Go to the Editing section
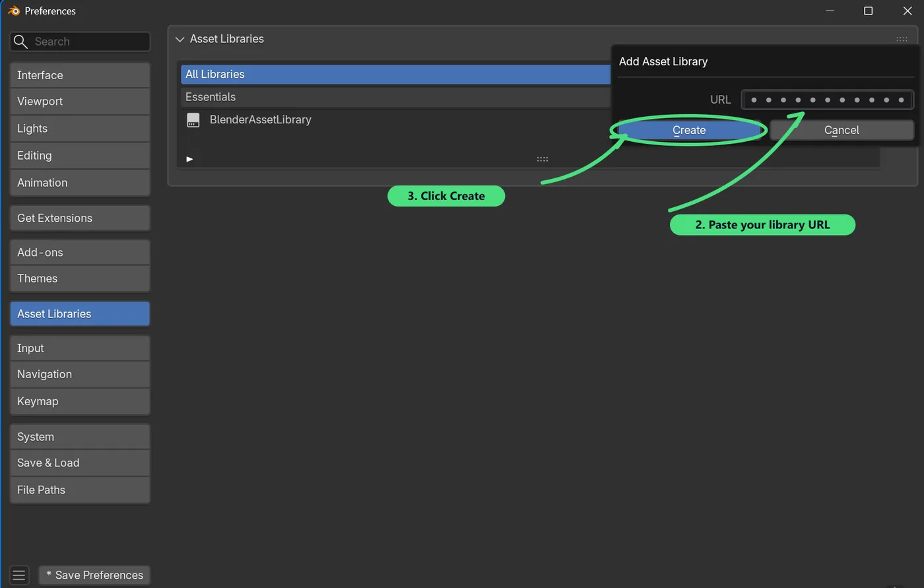Image resolution: width=924 pixels, height=588 pixels. click(x=80, y=156)
